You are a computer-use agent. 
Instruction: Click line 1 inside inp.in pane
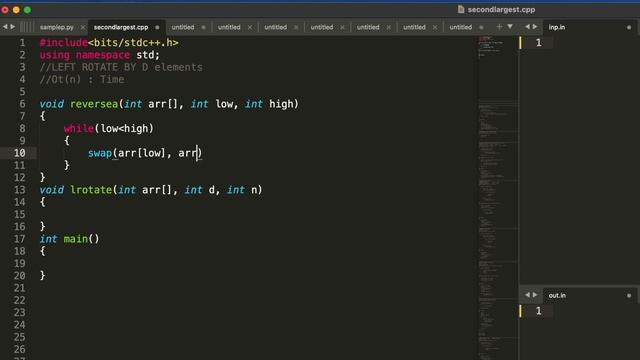[x=539, y=42]
